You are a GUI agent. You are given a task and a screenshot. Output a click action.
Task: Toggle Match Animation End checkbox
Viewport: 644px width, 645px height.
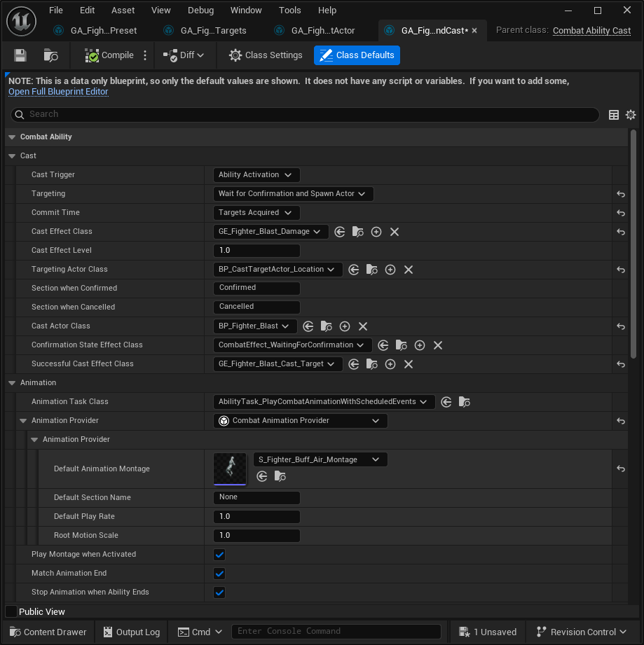[219, 574]
